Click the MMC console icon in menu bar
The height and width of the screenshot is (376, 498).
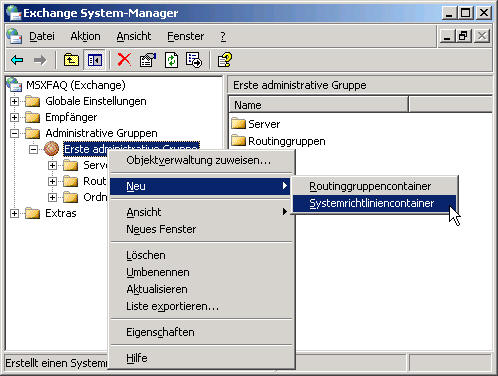pyautogui.click(x=15, y=36)
